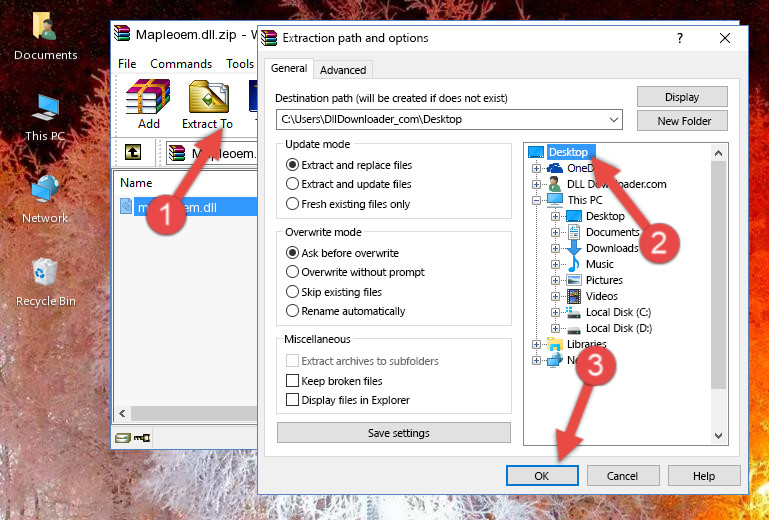Select Extract and replace files option
This screenshot has height=520, width=769.
(349, 165)
